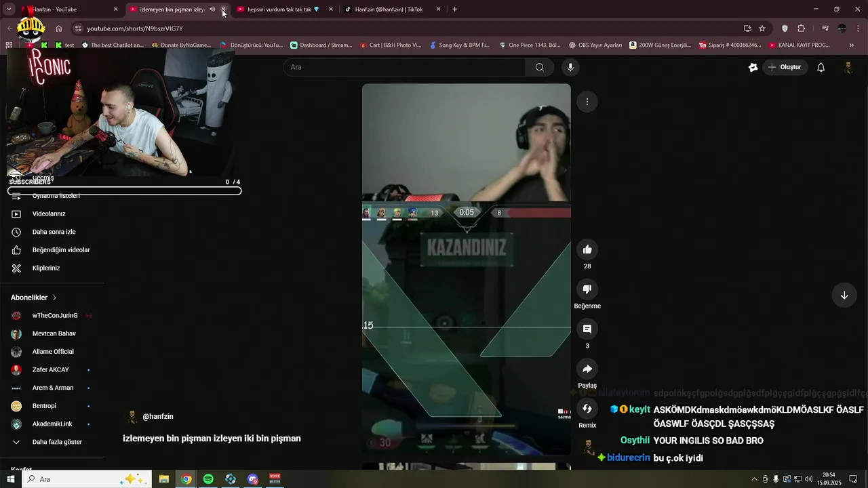Mute the audio-playing tab via speaker icon
The image size is (868, 488).
click(212, 9)
